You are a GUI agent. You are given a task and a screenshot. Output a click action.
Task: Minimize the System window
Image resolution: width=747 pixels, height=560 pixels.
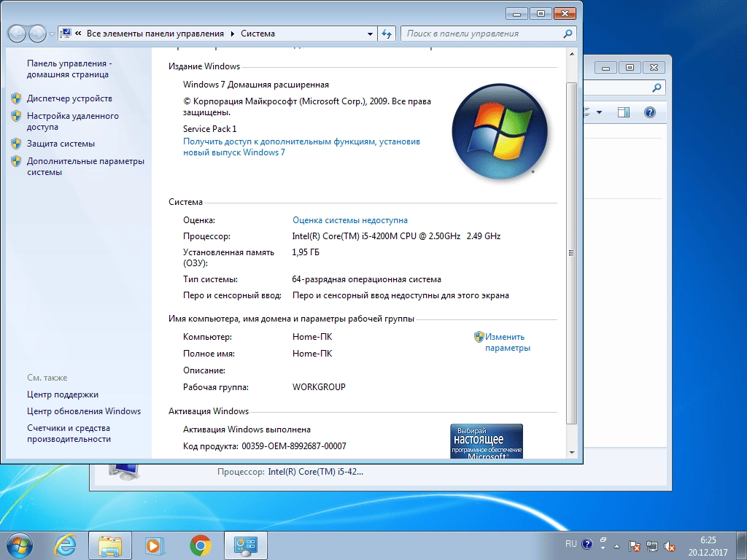point(517,14)
